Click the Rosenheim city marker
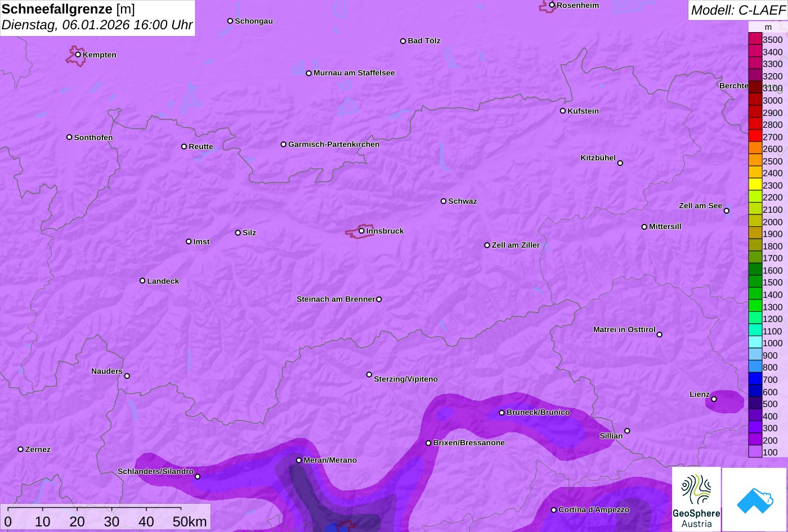 [x=552, y=5]
